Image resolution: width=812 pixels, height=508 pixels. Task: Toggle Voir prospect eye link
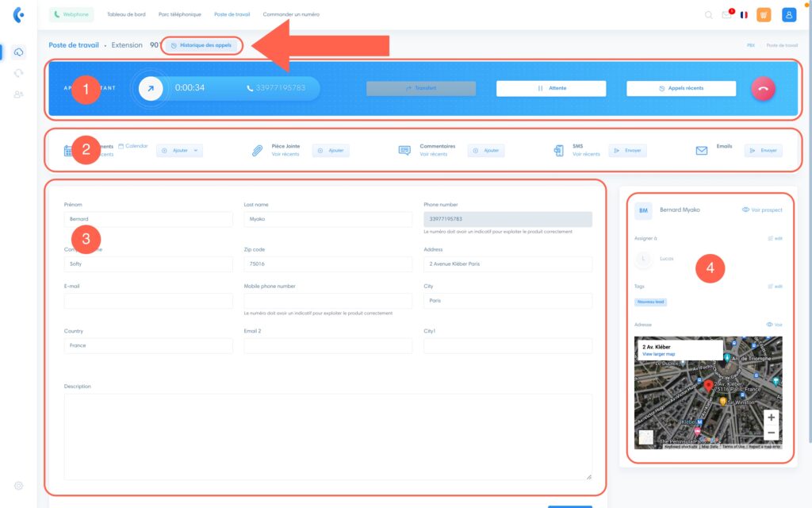pos(761,210)
